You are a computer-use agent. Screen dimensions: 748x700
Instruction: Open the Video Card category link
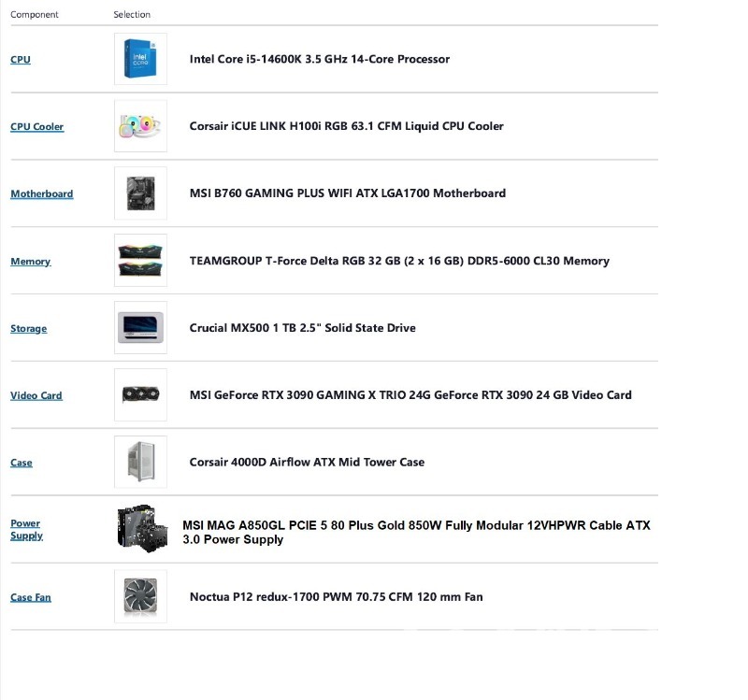click(x=36, y=396)
